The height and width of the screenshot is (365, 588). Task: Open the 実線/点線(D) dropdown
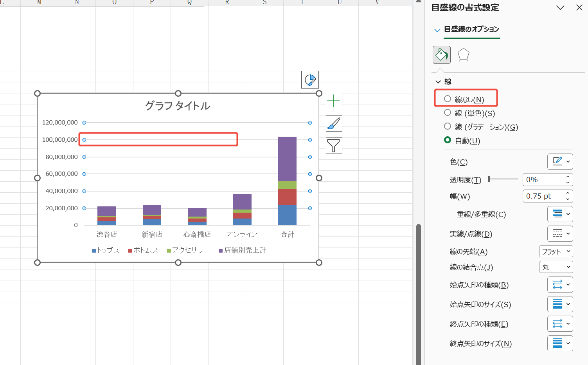point(560,233)
